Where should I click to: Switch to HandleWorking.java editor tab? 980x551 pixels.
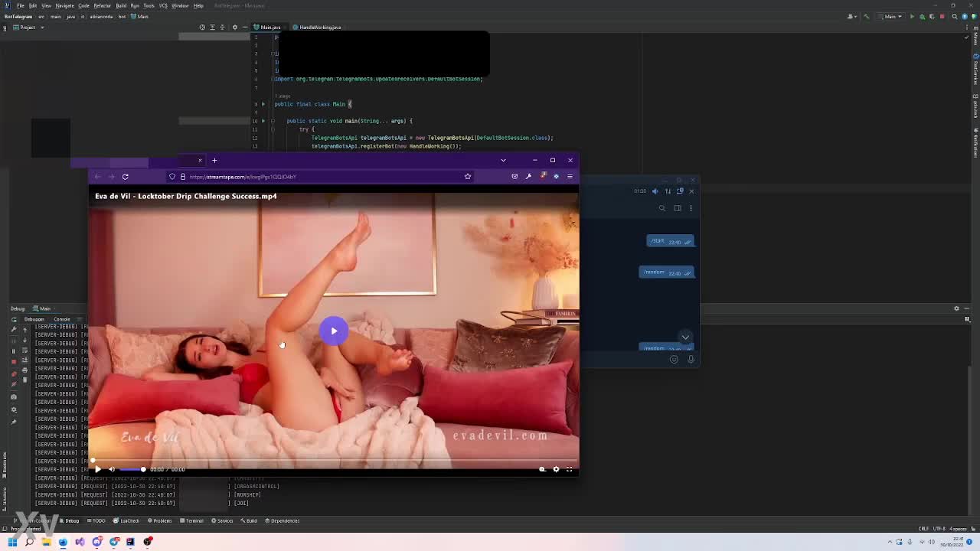[319, 28]
